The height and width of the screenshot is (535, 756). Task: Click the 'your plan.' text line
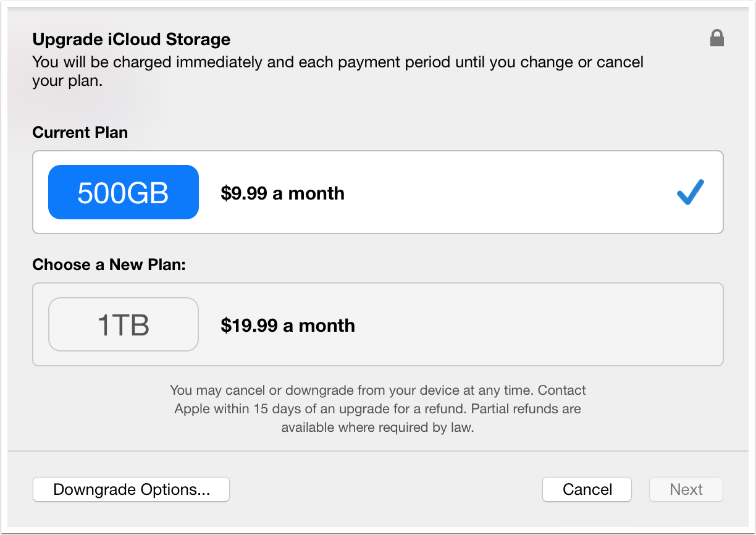click(67, 81)
